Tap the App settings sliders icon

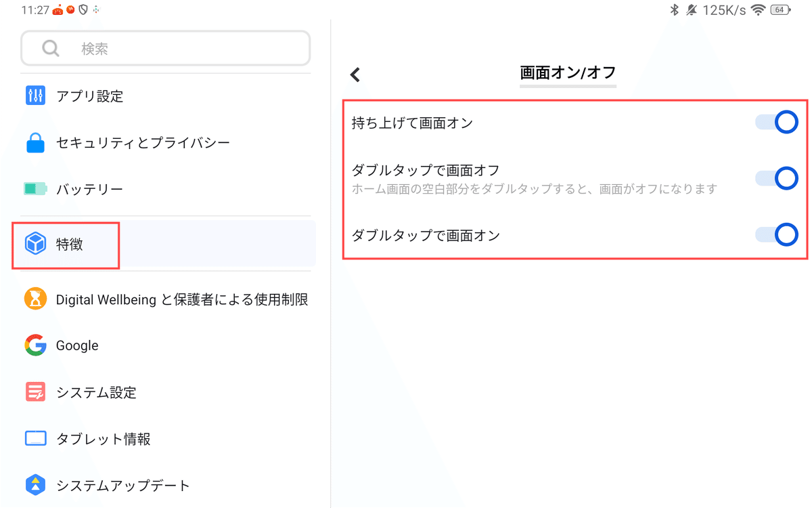[35, 96]
